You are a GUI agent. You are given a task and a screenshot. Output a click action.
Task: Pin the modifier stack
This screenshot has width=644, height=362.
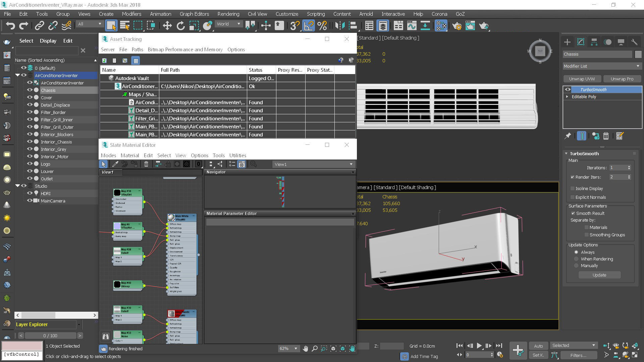coord(568,136)
